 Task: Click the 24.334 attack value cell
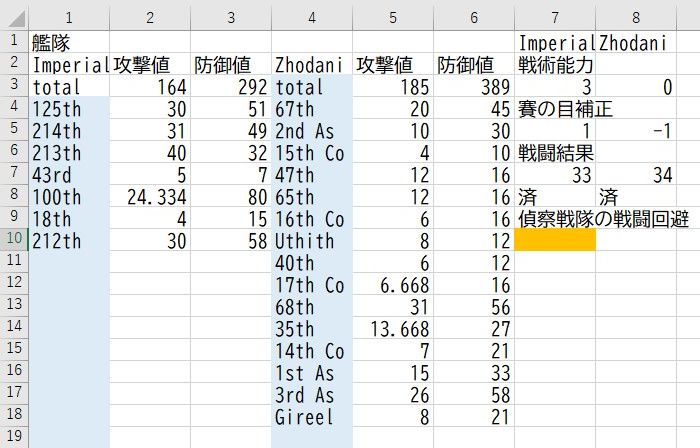[150, 196]
